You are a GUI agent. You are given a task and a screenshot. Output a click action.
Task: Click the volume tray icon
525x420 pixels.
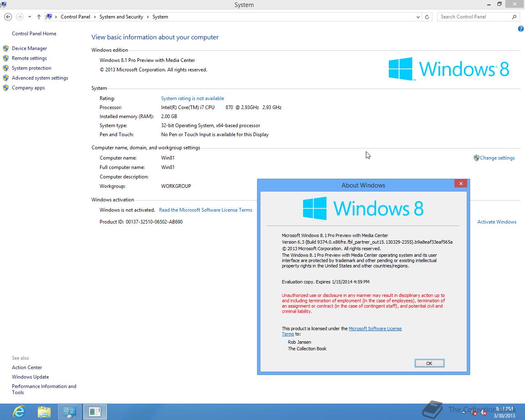484,413
